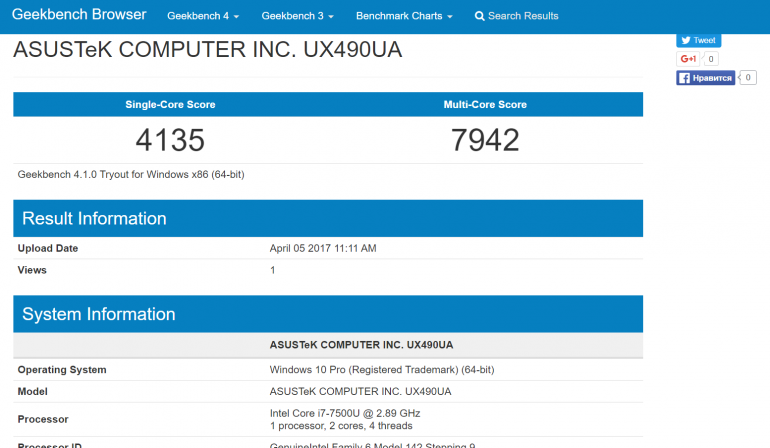Click the Facebook logo icon
The width and height of the screenshot is (770, 448).
(684, 78)
